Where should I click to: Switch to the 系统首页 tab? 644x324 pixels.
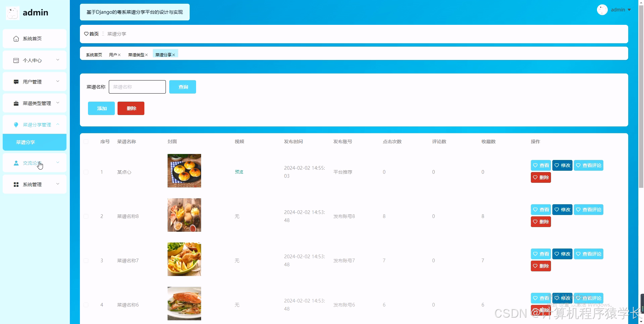point(94,55)
